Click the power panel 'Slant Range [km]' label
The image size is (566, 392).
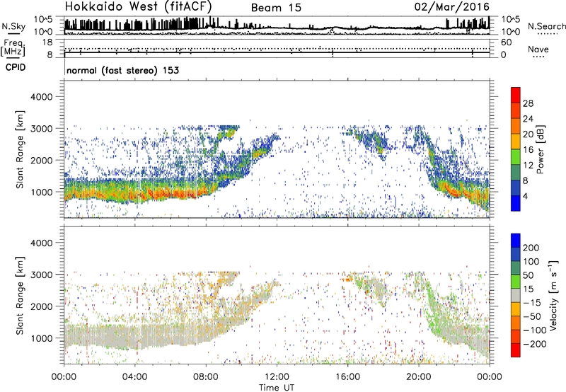[x=20, y=149]
